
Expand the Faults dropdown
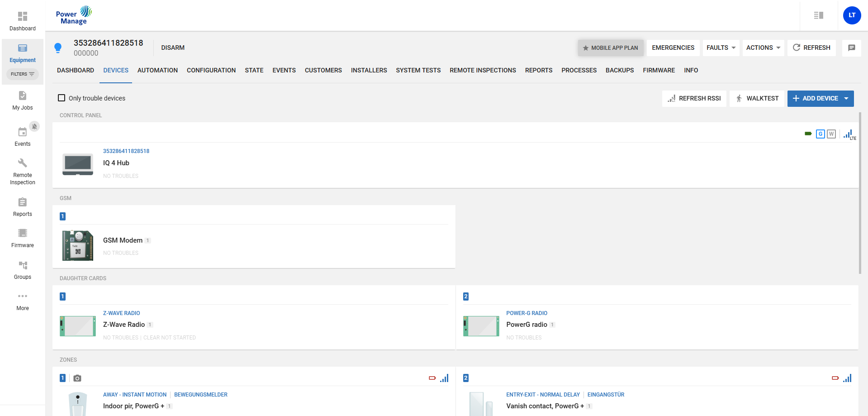pos(721,48)
